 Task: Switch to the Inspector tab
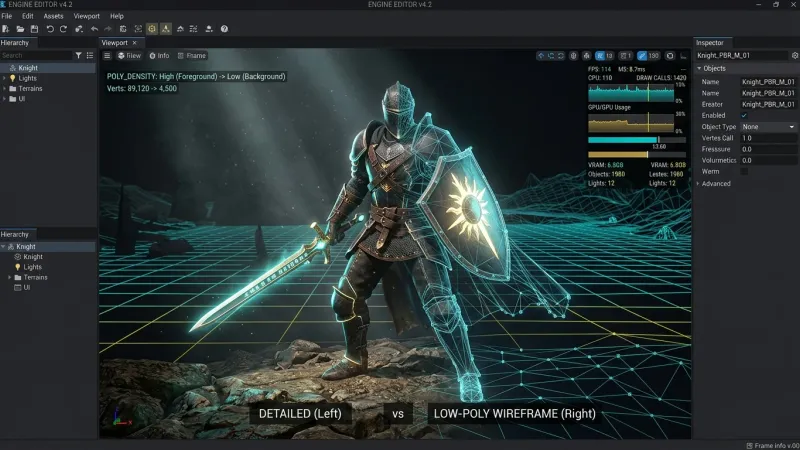click(x=712, y=43)
